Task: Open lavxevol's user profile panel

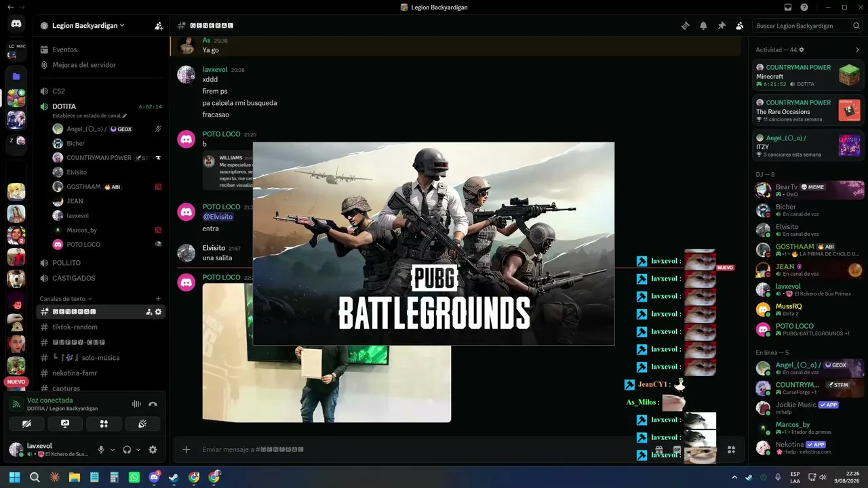Action: [50, 449]
